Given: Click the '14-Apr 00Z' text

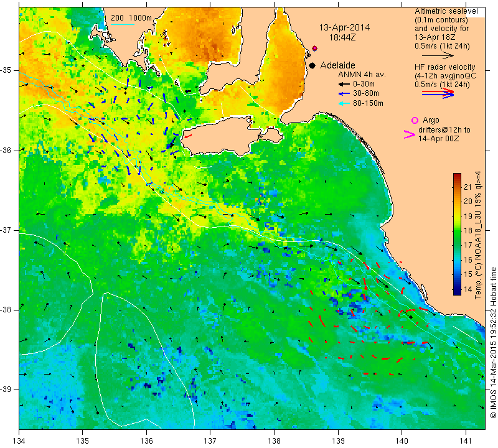Looking at the screenshot, I should coord(438,139).
